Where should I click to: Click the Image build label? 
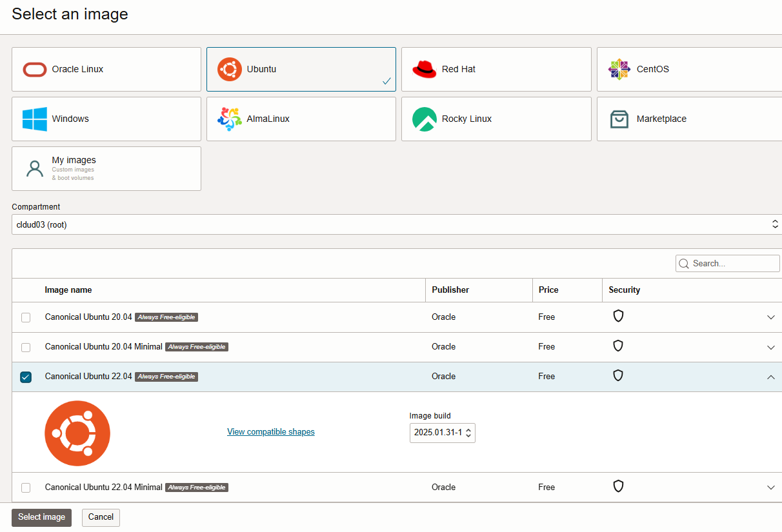coord(430,416)
